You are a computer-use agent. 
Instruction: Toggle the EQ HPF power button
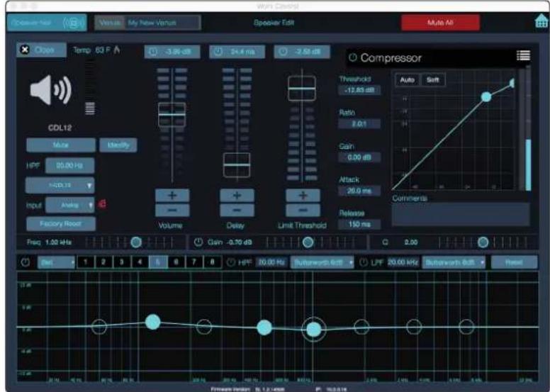click(231, 262)
